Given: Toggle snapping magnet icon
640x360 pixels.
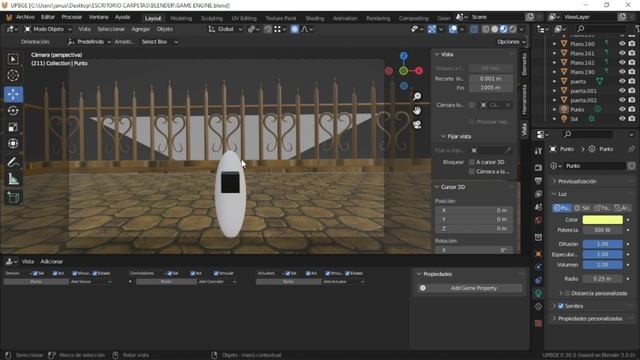Looking at the screenshot, I should [268, 29].
